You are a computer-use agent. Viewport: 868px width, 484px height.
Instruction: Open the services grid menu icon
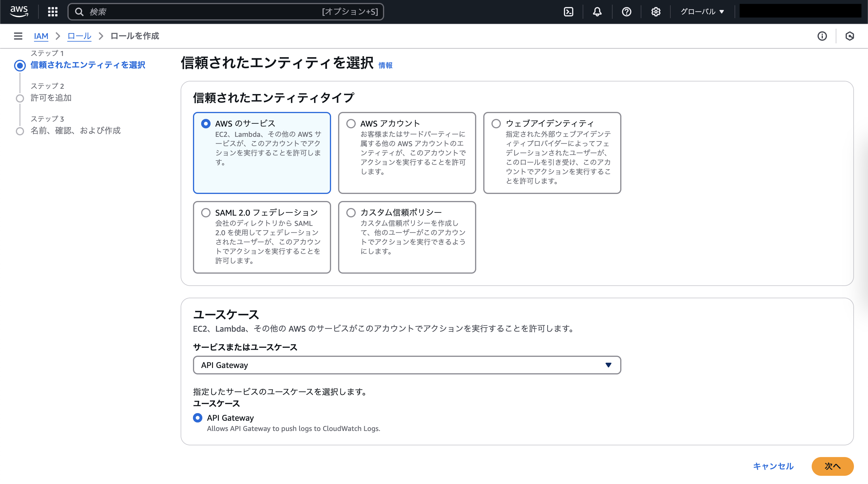tap(52, 12)
